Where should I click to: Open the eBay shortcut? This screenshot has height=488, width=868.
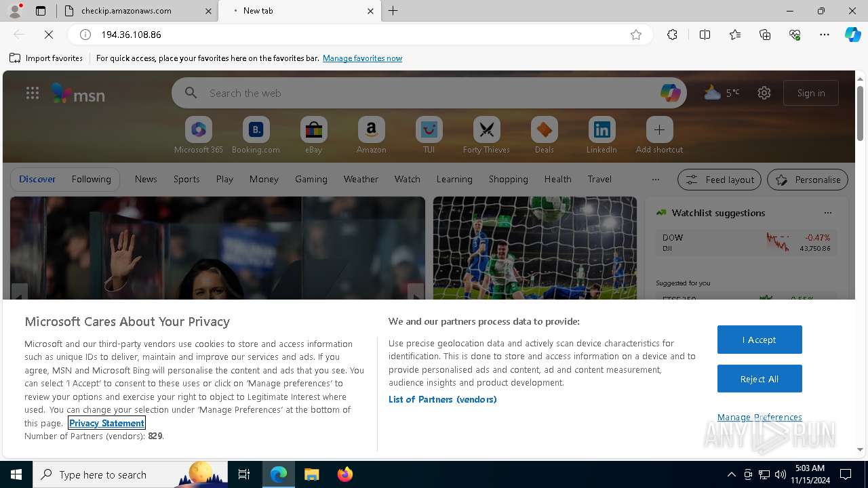[x=313, y=135]
